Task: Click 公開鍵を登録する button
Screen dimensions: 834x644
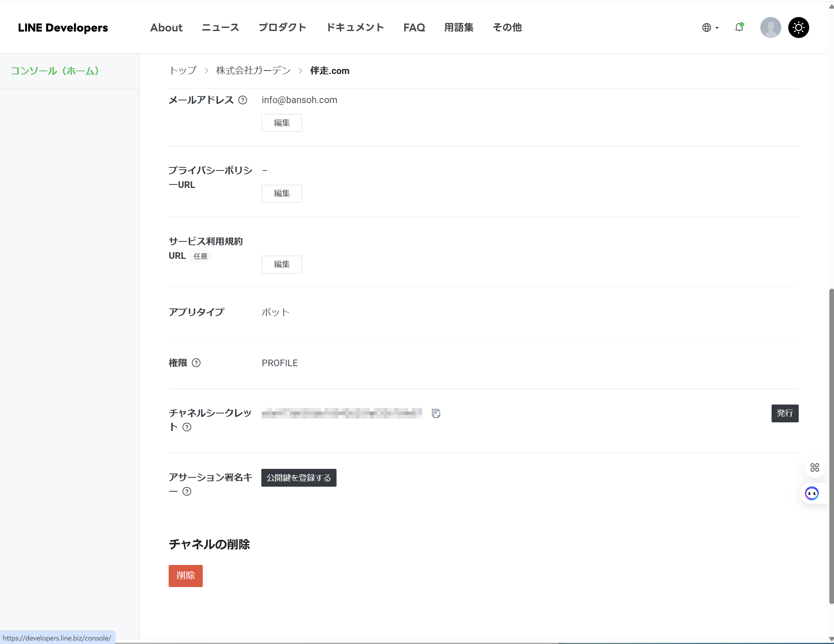Action: (x=299, y=478)
